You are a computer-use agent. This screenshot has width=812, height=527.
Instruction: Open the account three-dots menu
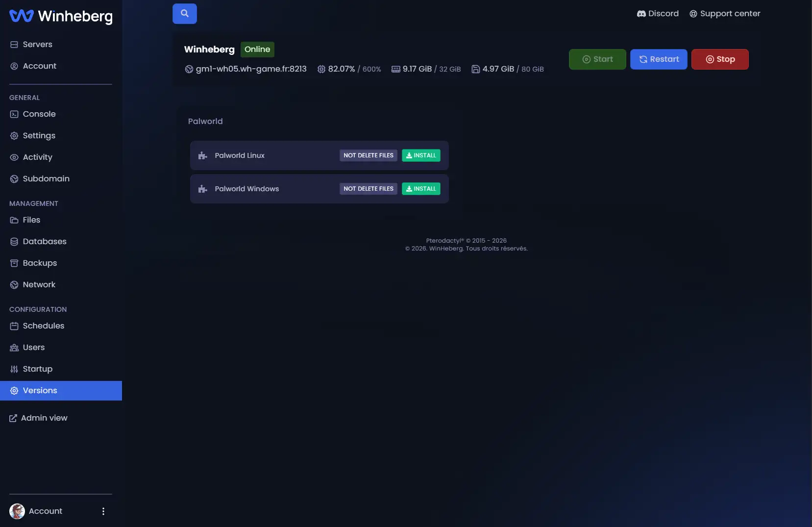[103, 511]
